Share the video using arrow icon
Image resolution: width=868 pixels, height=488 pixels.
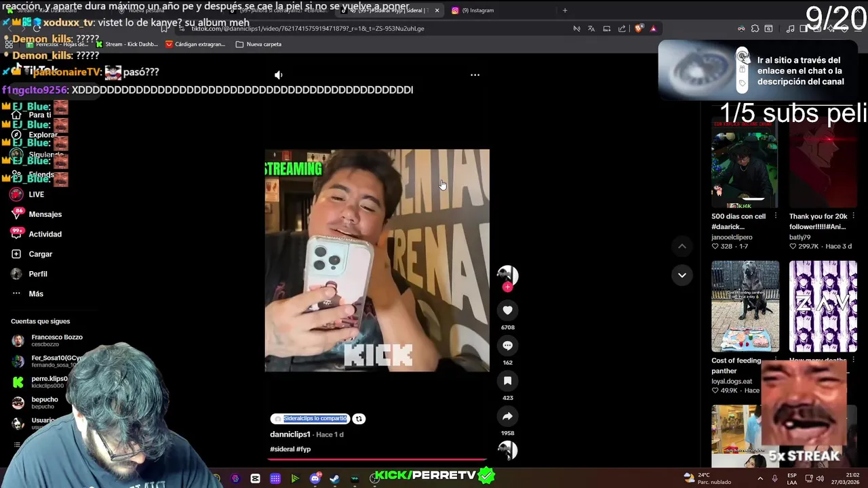tap(507, 416)
